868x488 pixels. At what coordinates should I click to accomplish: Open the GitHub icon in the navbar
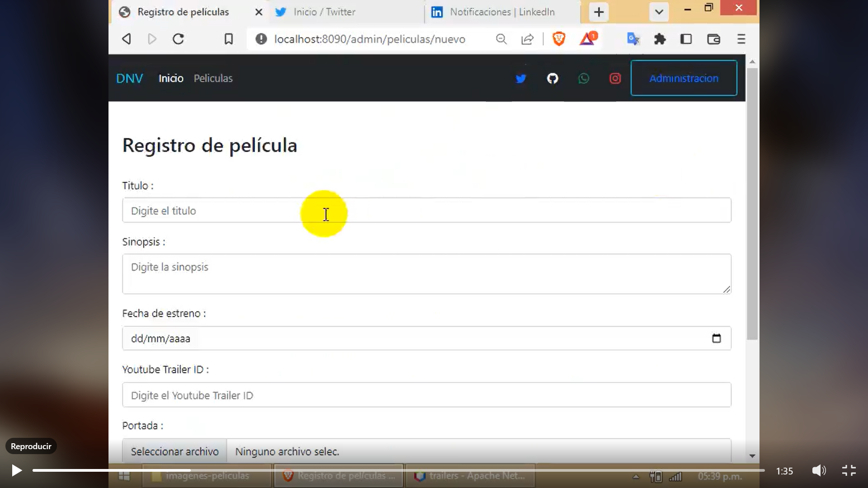[x=552, y=78]
